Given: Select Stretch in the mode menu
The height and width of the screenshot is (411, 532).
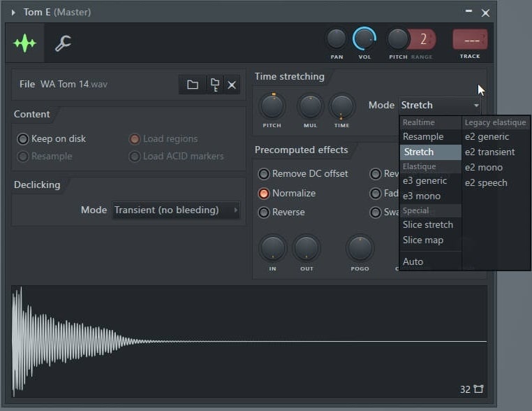Looking at the screenshot, I should coord(430,152).
